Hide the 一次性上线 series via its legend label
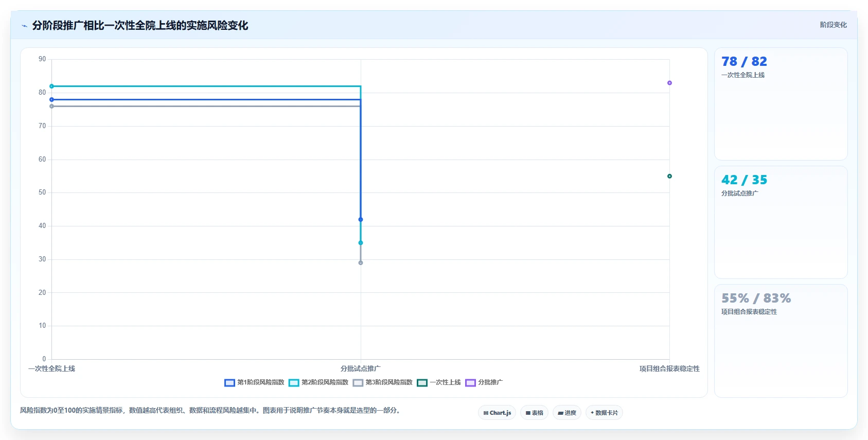Image resolution: width=868 pixels, height=440 pixels. (x=445, y=382)
